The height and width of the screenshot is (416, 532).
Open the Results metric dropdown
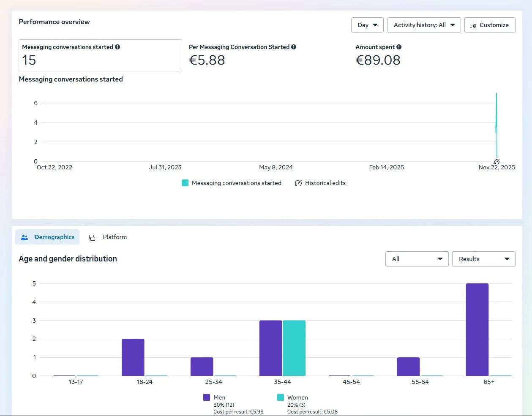tap(483, 259)
